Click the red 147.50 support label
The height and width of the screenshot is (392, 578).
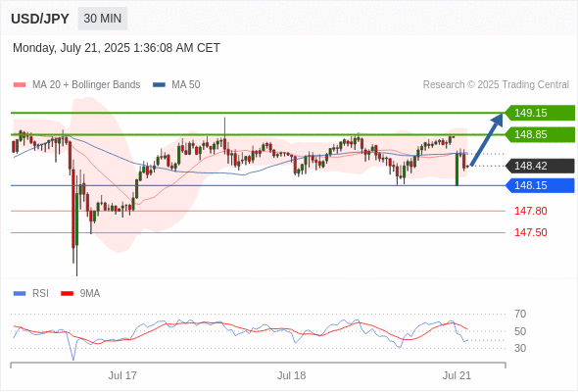coord(530,232)
